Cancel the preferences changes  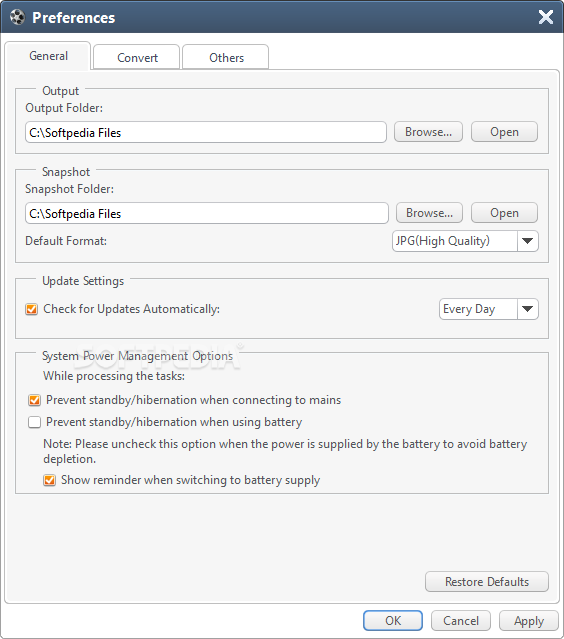click(461, 620)
